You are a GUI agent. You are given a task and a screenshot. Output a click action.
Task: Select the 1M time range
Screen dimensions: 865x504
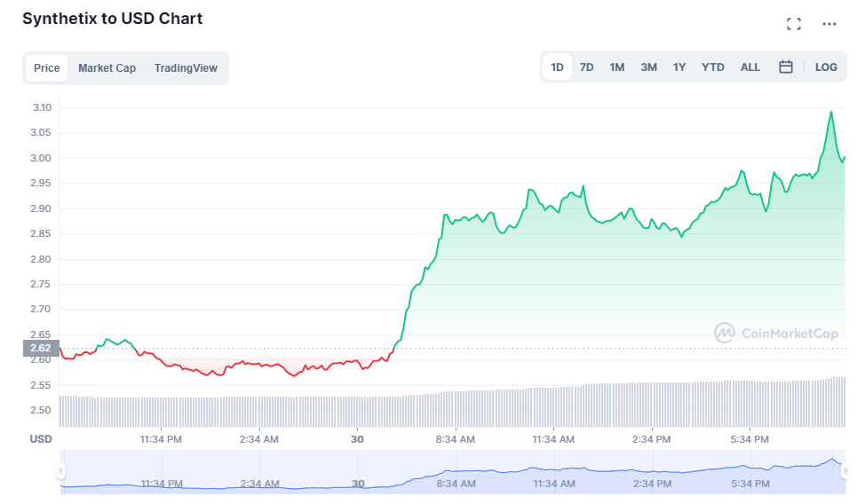click(616, 67)
